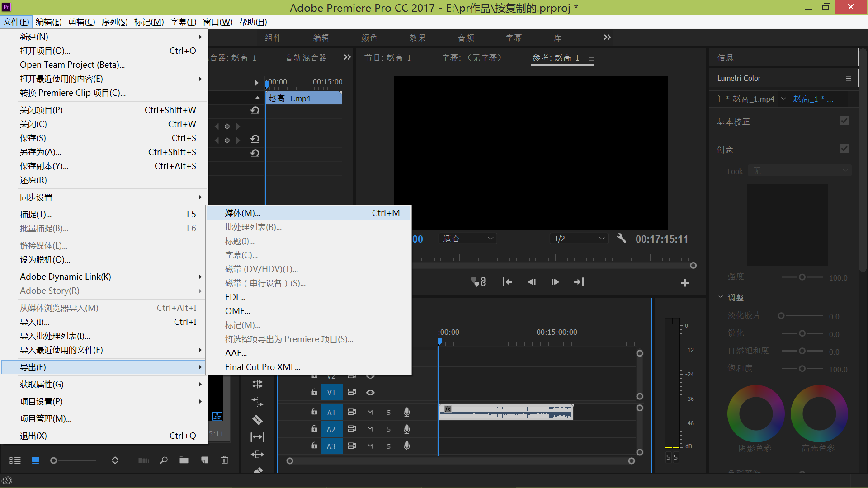This screenshot has width=868, height=488.
Task: Reset the top effect parameter arrow
Action: click(x=255, y=110)
